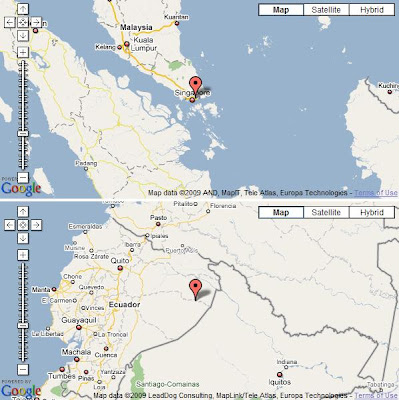
Task: Click the Ecuador country label
Action: coord(124,305)
